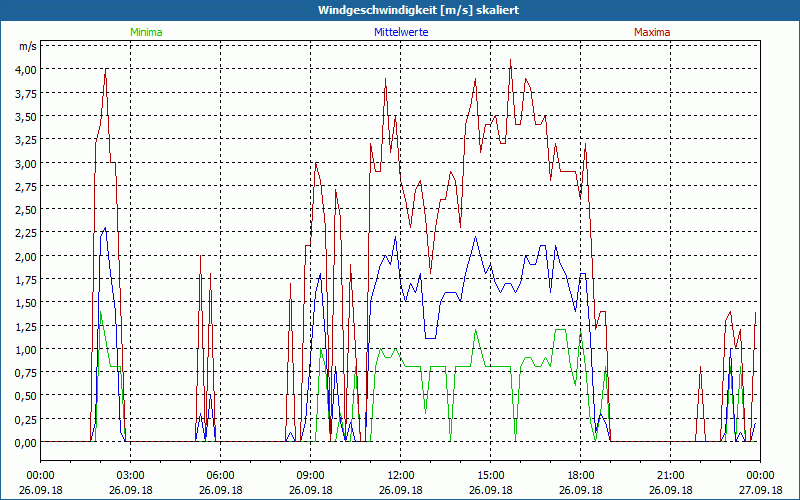Click the blue mean peak near 02:00

click(105, 228)
